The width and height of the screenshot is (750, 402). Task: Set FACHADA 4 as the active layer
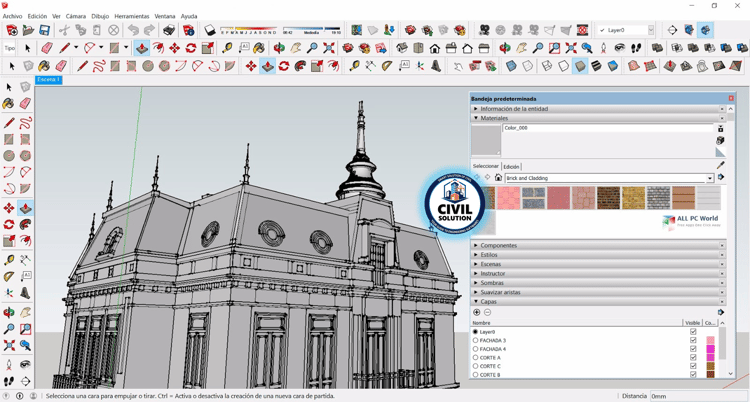475,349
